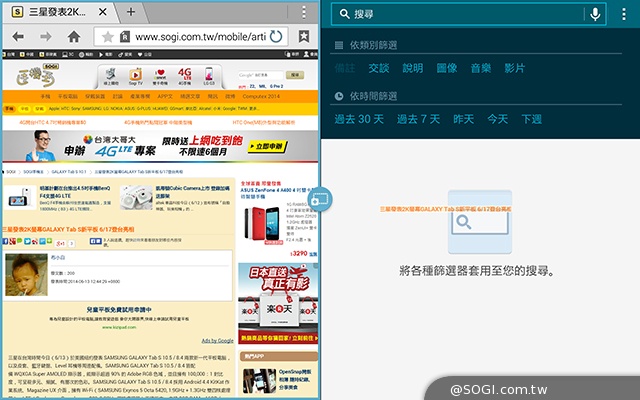Image resolution: width=640 pixels, height=400 pixels.
Task: Tap the browser back arrow
Action: [x=18, y=36]
